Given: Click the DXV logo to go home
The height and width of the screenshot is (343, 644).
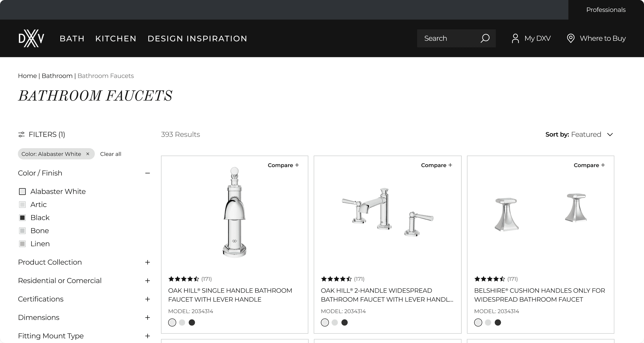Looking at the screenshot, I should pyautogui.click(x=31, y=38).
